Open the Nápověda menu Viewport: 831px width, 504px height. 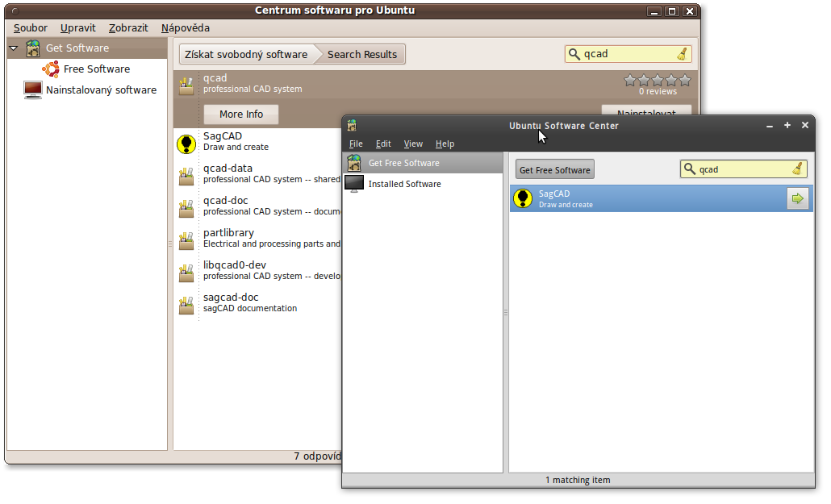tap(186, 28)
